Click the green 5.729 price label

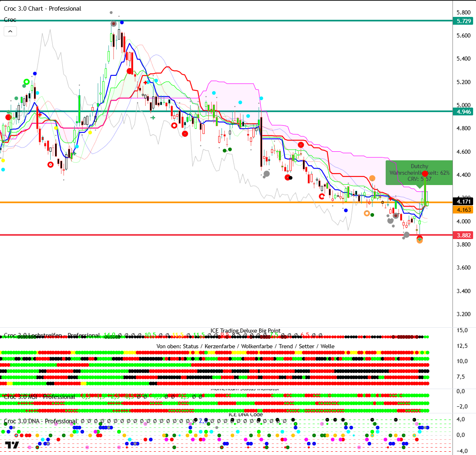464,21
